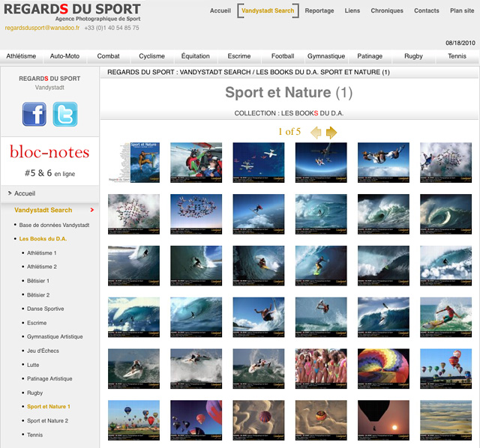
Task: Open Athlétisme 2 book in sidebar
Action: [42, 267]
